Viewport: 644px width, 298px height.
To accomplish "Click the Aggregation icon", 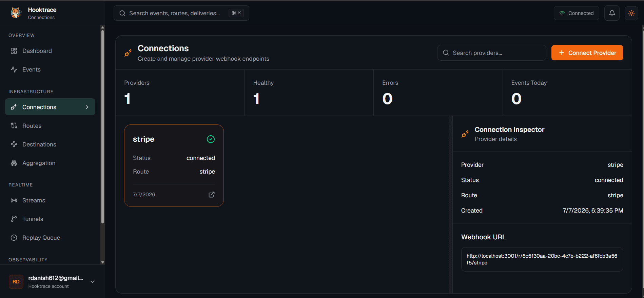I will point(14,163).
